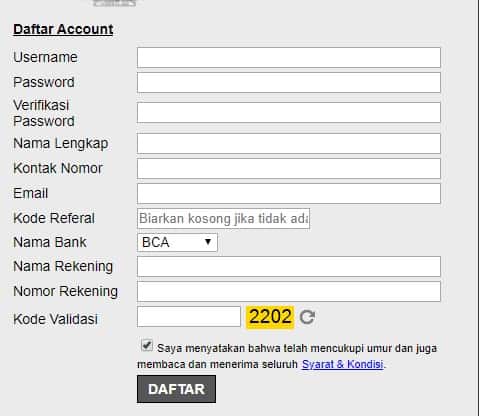The image size is (479, 416).
Task: Click into the Email field
Action: click(x=289, y=193)
